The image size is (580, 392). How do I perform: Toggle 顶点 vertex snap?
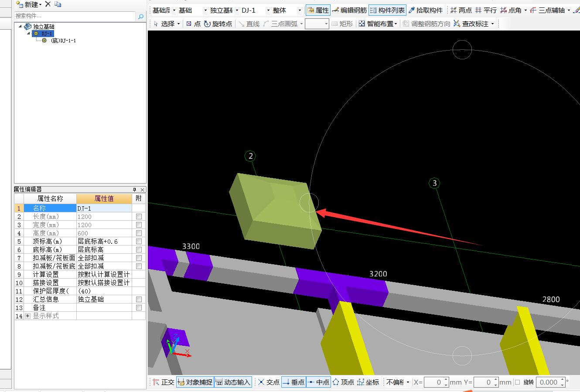coord(343,382)
